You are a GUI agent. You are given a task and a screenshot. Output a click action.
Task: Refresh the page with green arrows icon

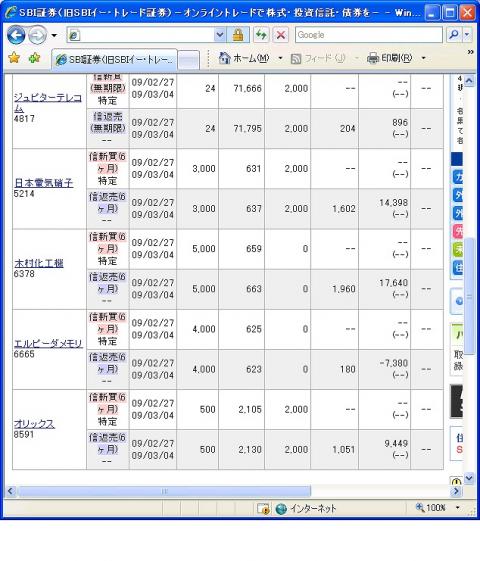261,35
